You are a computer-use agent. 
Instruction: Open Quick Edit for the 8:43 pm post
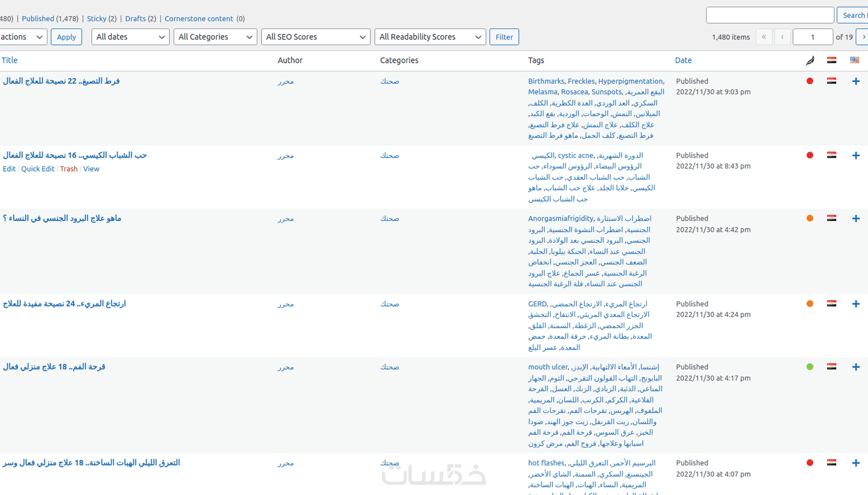pos(38,169)
